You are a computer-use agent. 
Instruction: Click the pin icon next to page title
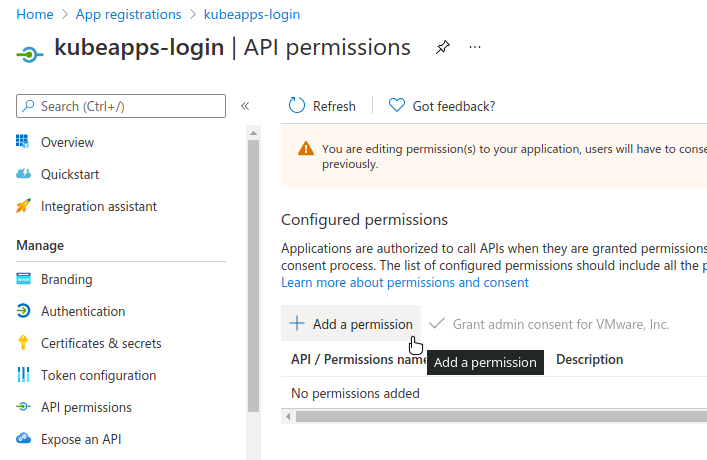(x=443, y=47)
